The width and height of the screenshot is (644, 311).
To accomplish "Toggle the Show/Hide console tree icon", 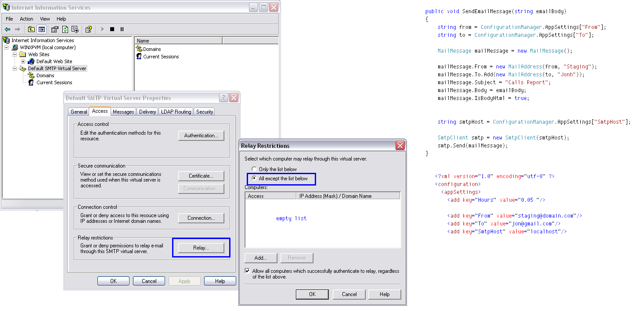I will pyautogui.click(x=41, y=29).
